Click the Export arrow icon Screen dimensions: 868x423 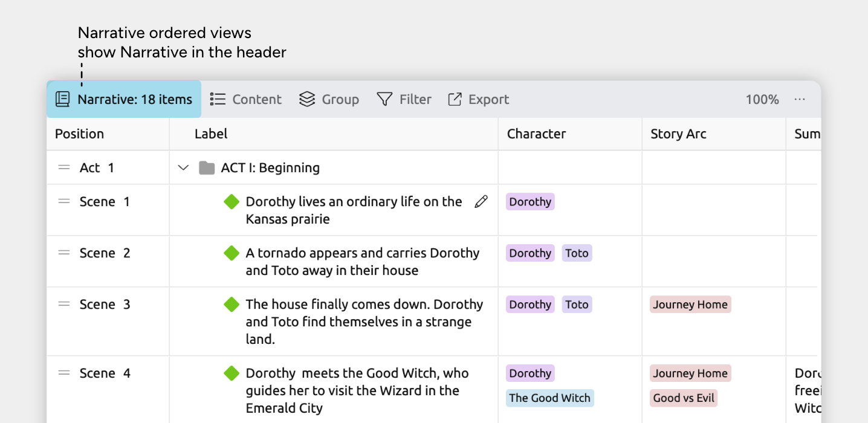[455, 99]
